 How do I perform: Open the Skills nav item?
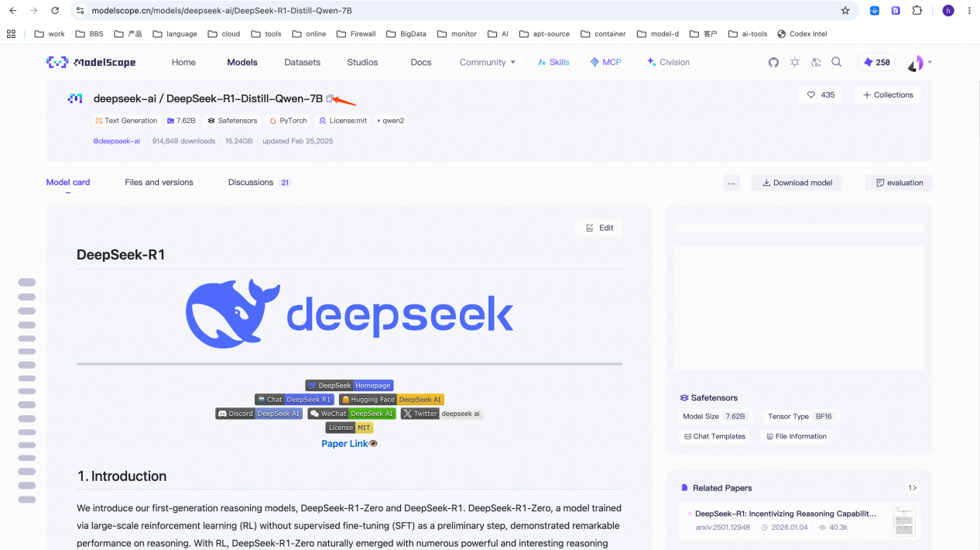(553, 62)
